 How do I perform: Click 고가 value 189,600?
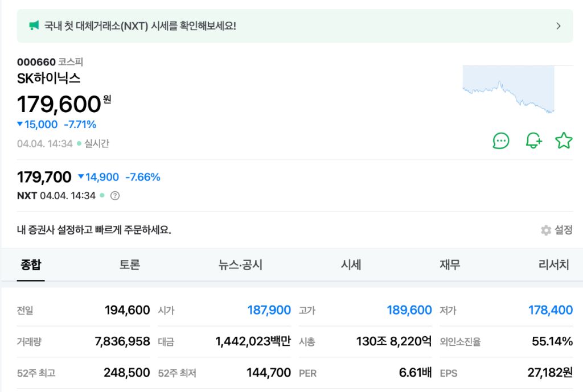coord(409,310)
